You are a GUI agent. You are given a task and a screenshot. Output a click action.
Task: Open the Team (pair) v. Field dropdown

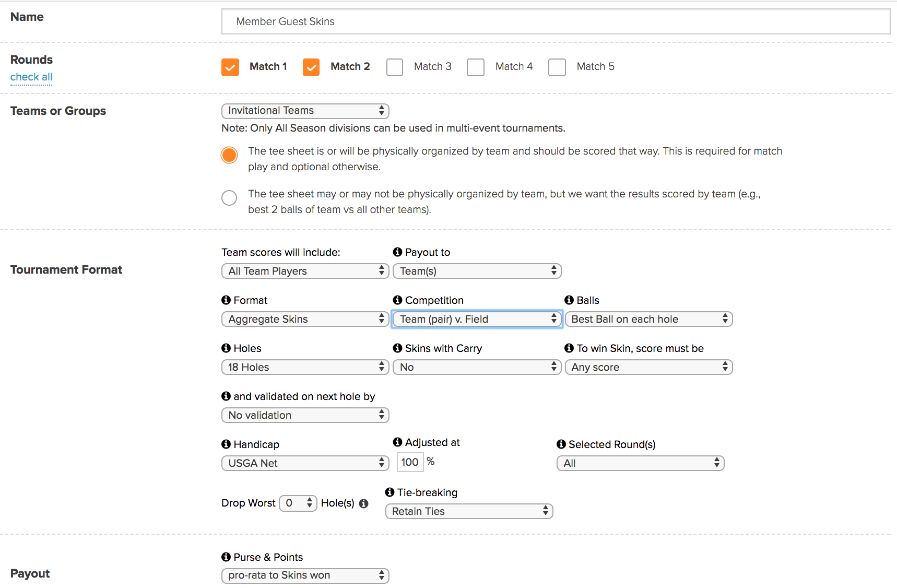click(477, 319)
